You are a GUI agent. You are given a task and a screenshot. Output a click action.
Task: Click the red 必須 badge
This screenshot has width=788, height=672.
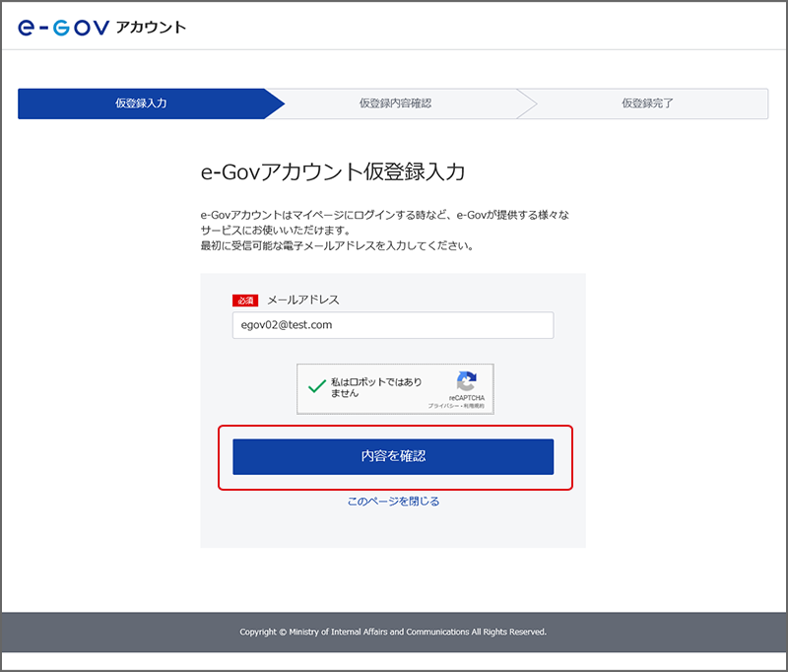[245, 301]
